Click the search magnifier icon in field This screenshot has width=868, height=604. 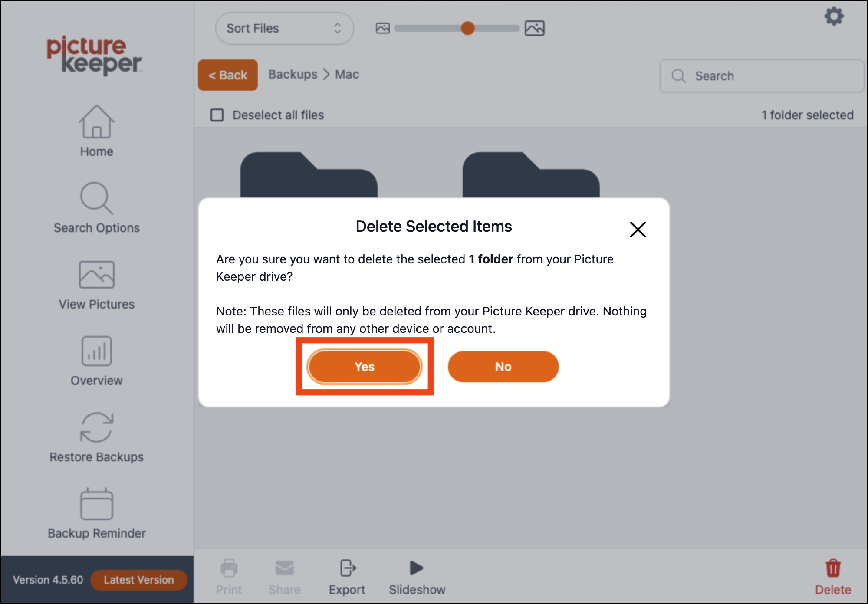pyautogui.click(x=678, y=76)
